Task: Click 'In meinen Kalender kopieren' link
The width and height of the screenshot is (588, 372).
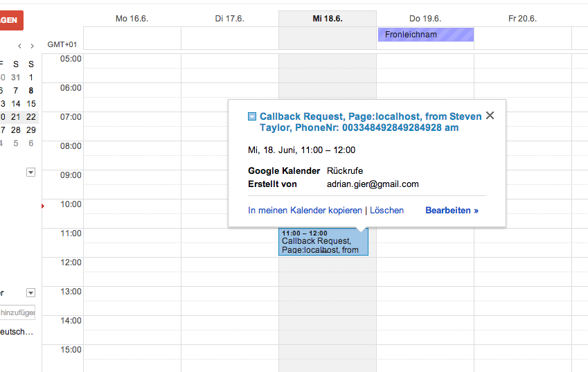Action: [x=305, y=211]
